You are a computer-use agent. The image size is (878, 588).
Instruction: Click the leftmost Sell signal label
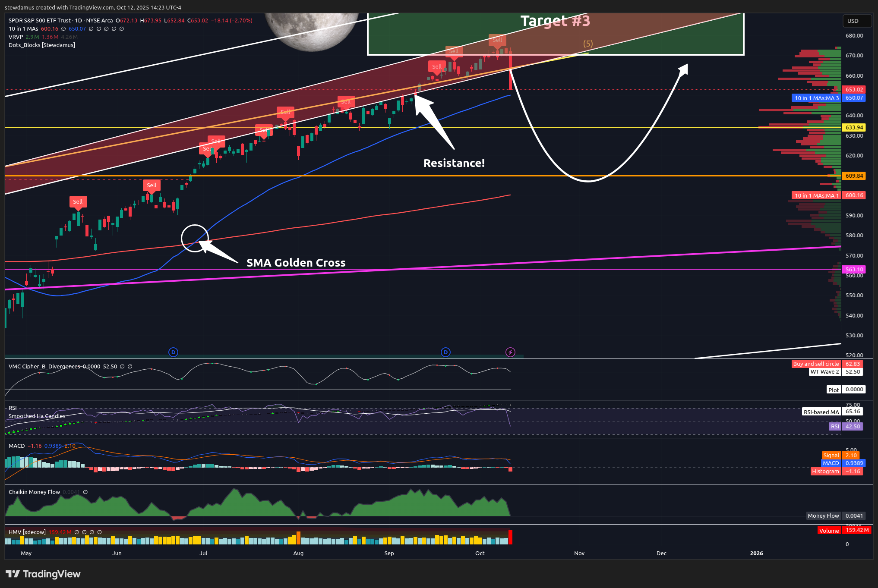pyautogui.click(x=78, y=201)
